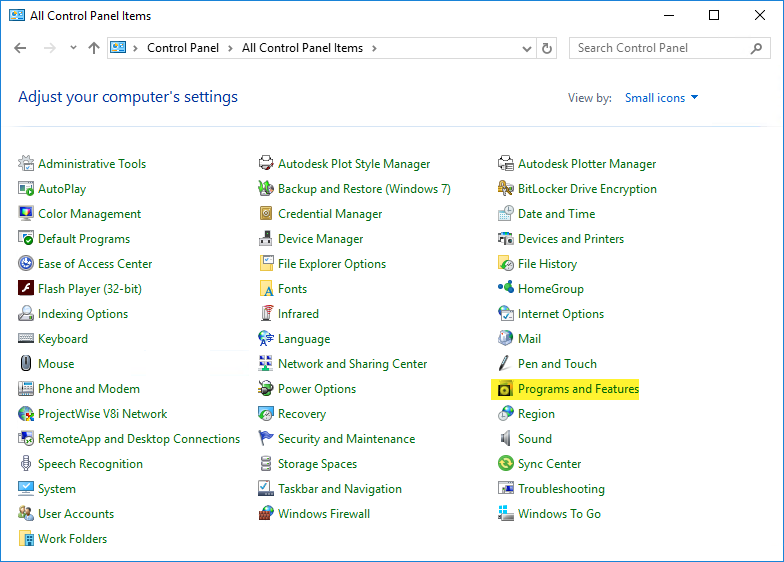The width and height of the screenshot is (784, 562).
Task: Open the User Accounts link
Action: pos(76,514)
